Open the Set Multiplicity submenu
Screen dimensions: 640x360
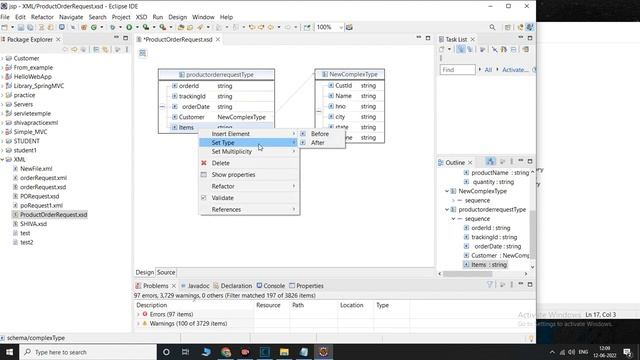249,151
